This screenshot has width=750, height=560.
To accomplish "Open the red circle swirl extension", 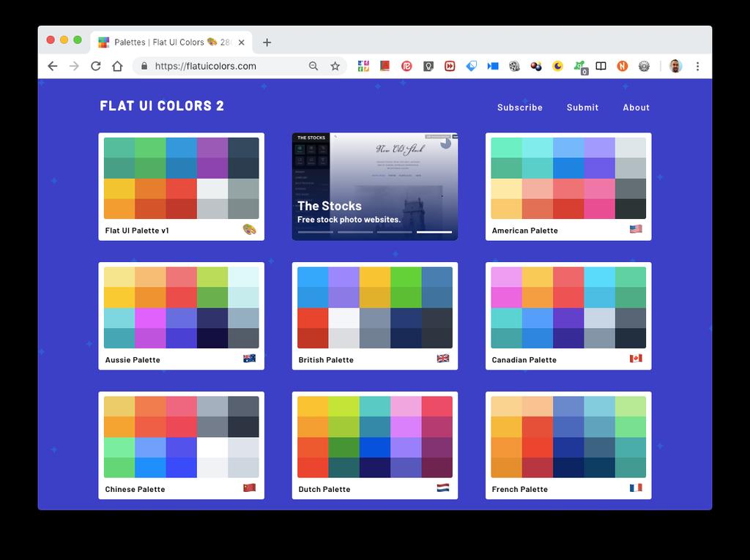I will pyautogui.click(x=406, y=66).
